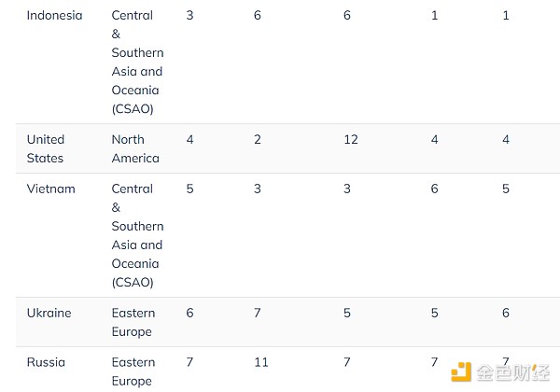
Task: Select Eastern Europe in the Russia row
Action: [133, 371]
